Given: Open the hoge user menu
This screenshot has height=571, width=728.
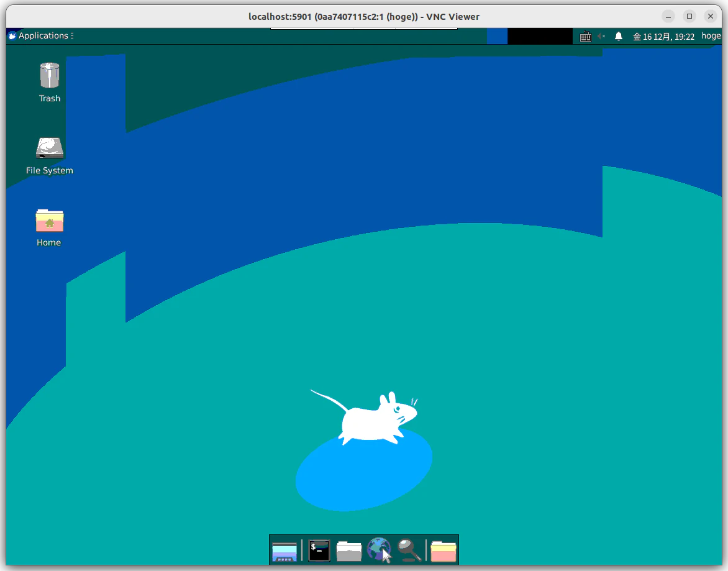Looking at the screenshot, I should coord(711,36).
